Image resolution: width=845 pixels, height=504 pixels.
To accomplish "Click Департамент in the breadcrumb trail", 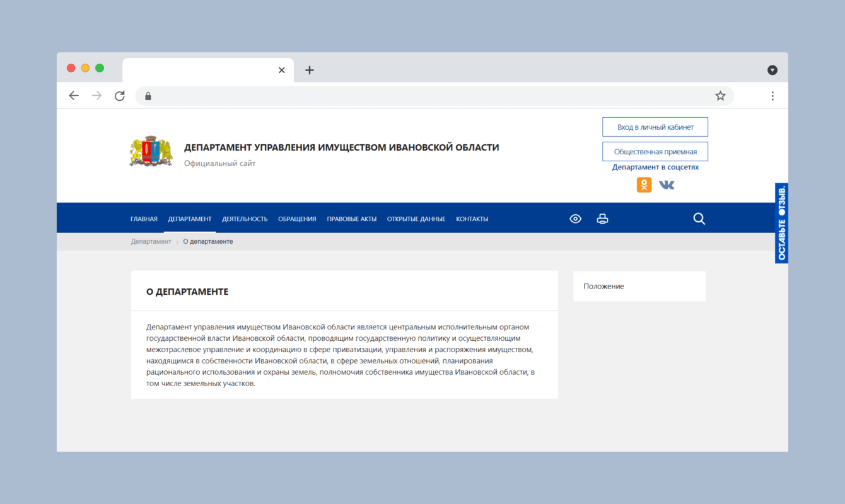I will (151, 241).
